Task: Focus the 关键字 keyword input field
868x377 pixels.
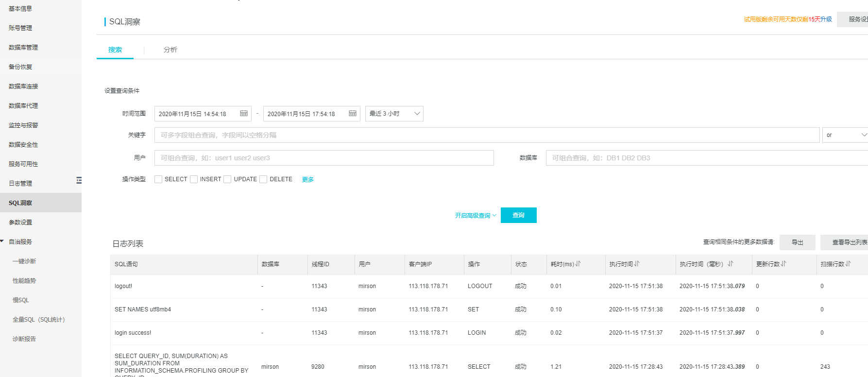Action: point(486,135)
